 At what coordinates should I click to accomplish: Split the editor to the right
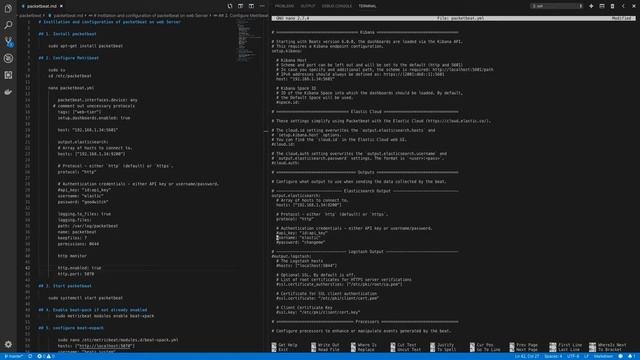pyautogui.click(x=251, y=6)
